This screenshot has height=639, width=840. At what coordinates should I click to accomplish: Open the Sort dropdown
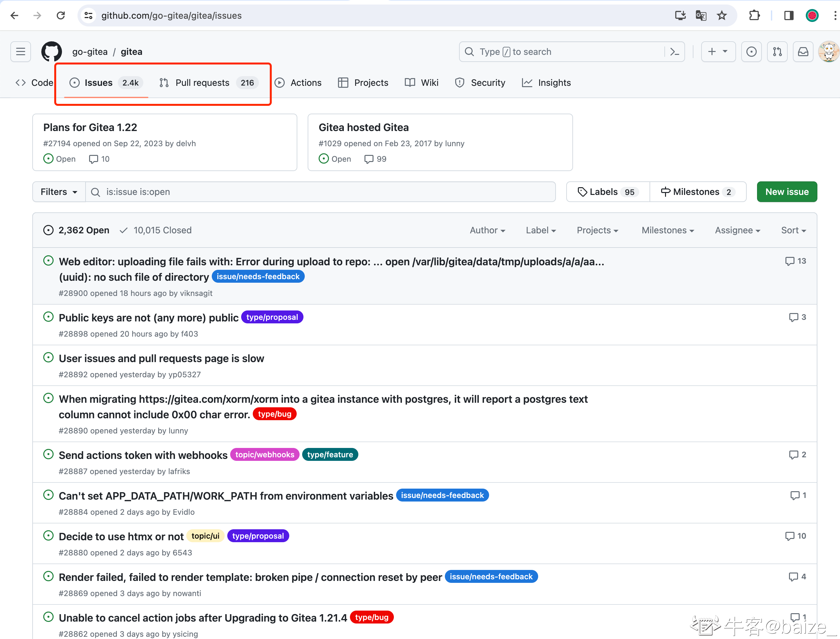[793, 230]
